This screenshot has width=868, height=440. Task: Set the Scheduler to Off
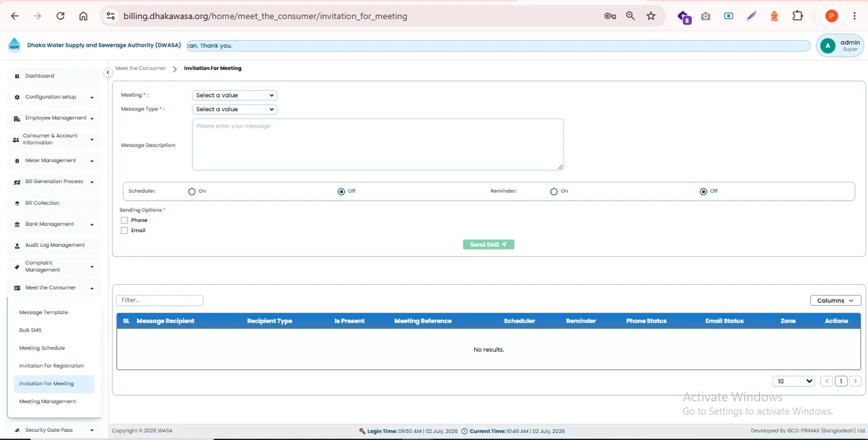(x=341, y=192)
